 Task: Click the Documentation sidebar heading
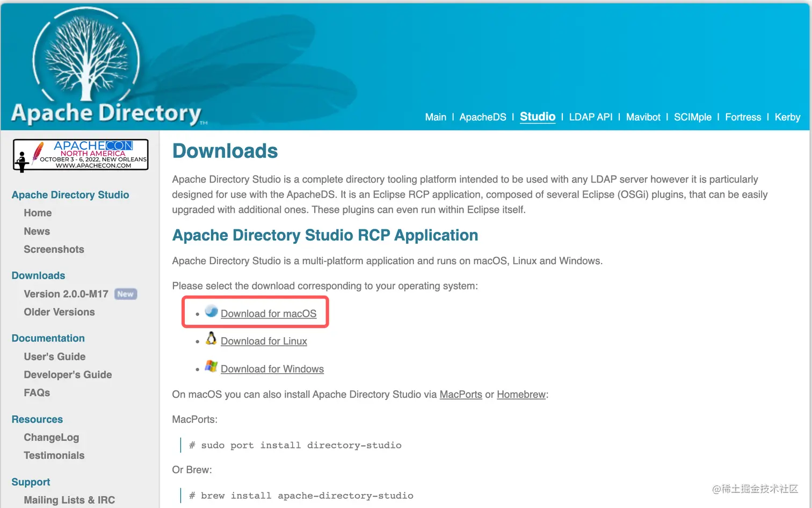point(48,338)
